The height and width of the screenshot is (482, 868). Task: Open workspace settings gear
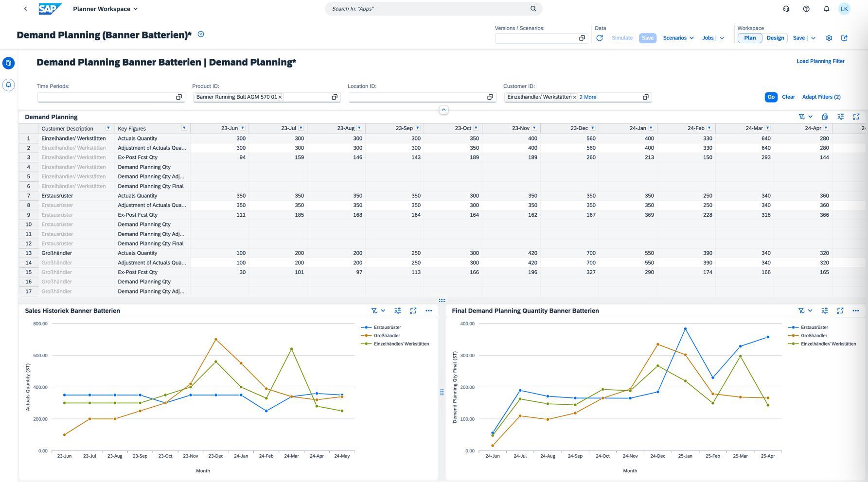click(x=829, y=38)
